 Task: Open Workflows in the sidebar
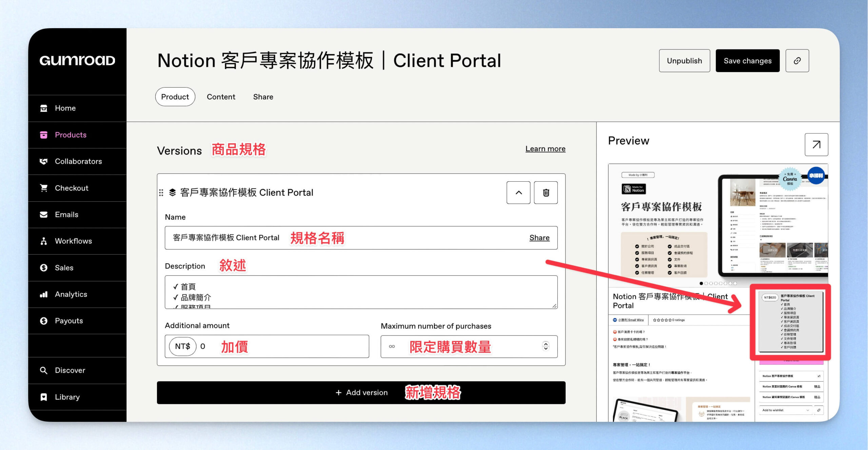point(77,241)
